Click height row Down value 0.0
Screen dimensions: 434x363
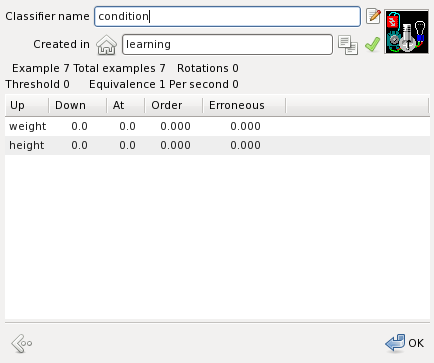pyautogui.click(x=79, y=145)
